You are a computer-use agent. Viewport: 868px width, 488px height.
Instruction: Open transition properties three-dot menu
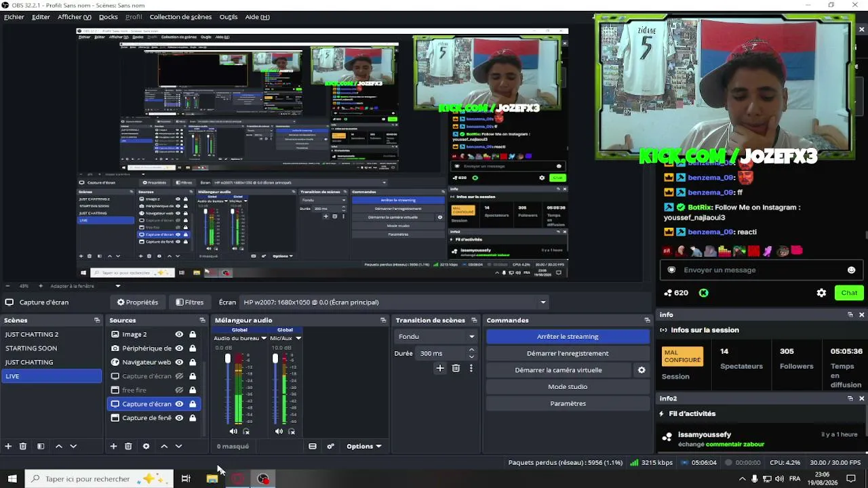coord(471,368)
